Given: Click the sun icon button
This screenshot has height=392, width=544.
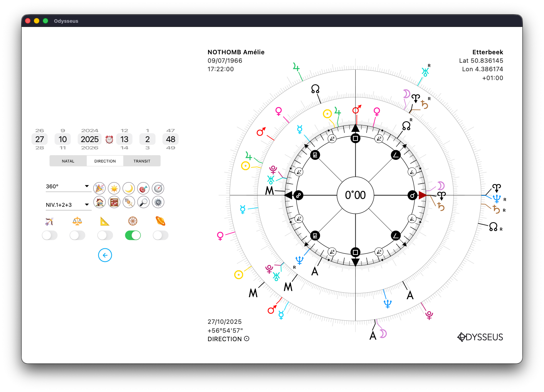Looking at the screenshot, I should pos(114,188).
